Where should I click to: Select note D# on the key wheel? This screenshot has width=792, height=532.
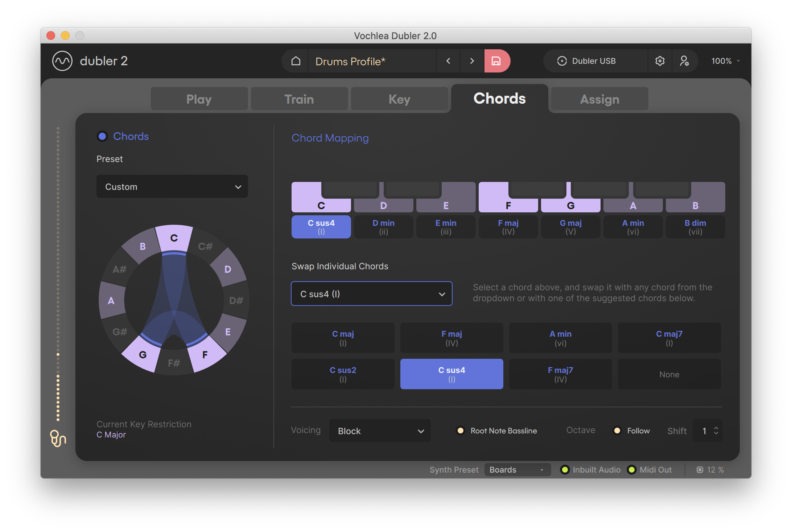(x=236, y=300)
